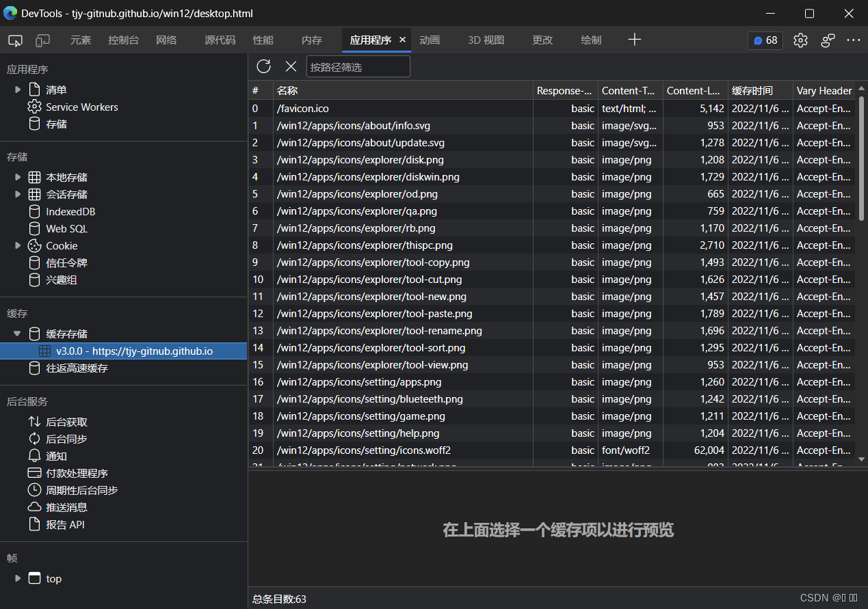Sort by 名称 column header
This screenshot has width=868, height=609.
[x=403, y=90]
